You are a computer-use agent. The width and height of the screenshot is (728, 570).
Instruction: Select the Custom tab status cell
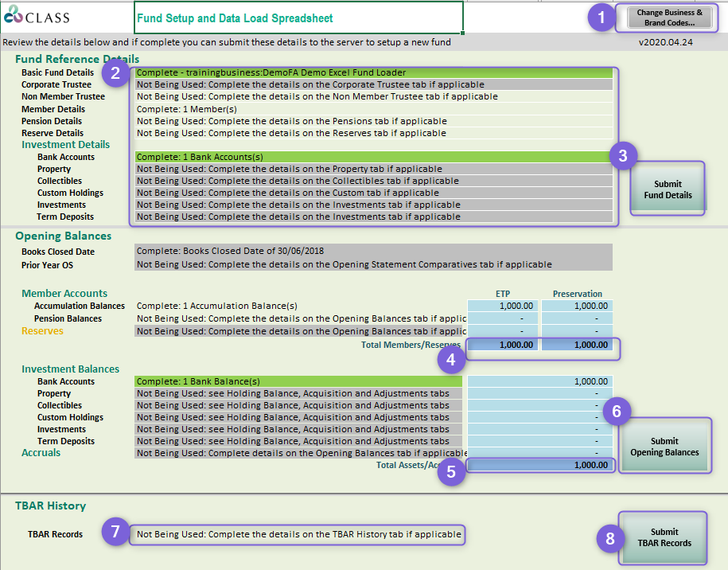click(x=373, y=193)
